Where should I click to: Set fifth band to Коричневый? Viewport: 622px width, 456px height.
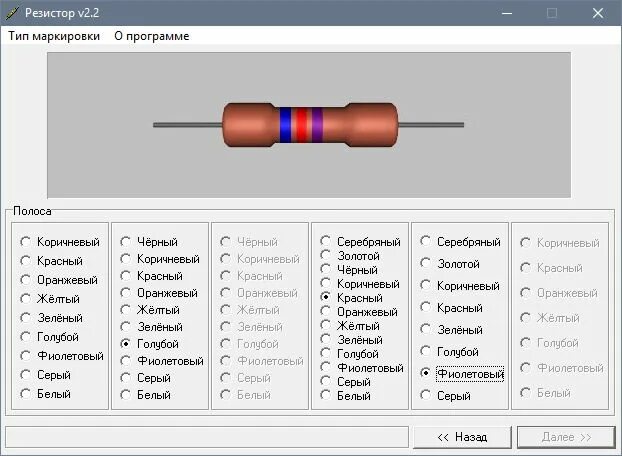tap(460, 286)
